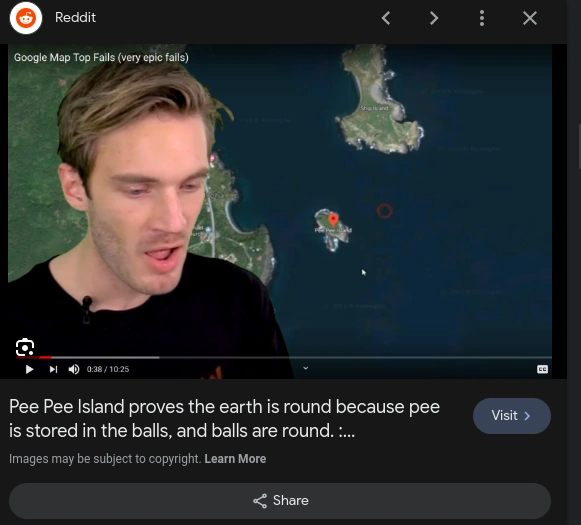
Task: Click the right-side scrollbar thumb
Action: coord(580,146)
